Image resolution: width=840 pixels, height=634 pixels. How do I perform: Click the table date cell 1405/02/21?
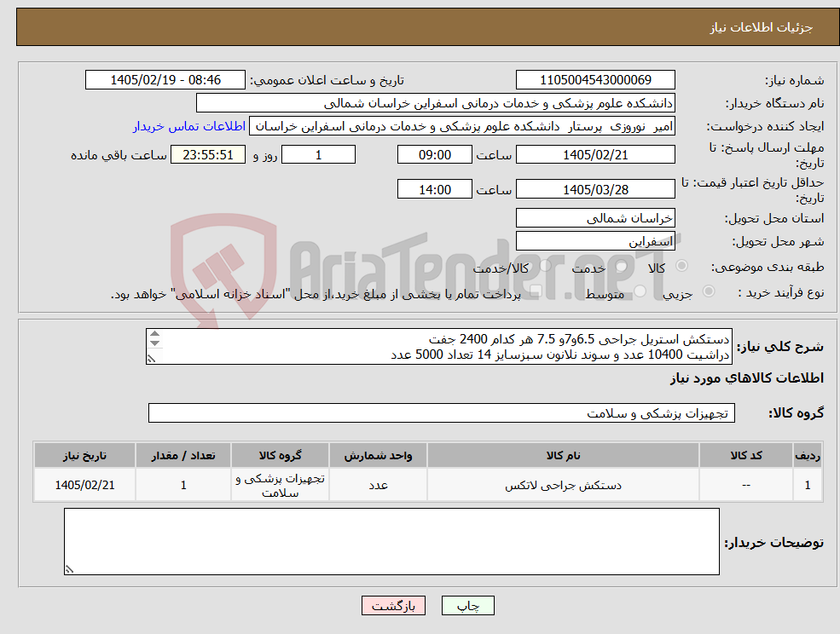tap(84, 485)
